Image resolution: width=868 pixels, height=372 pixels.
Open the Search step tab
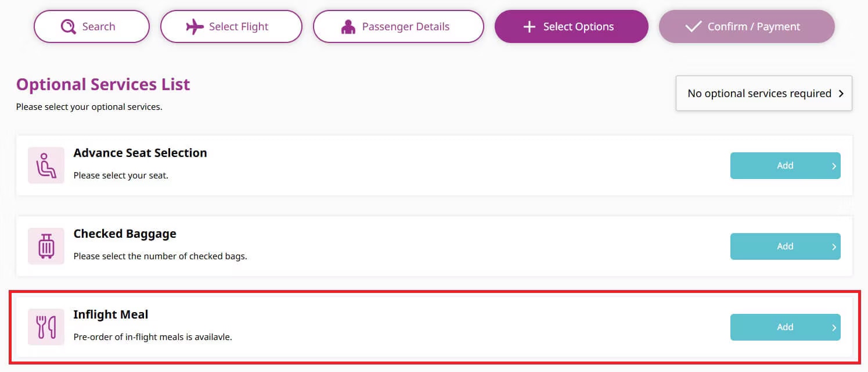[x=92, y=27]
